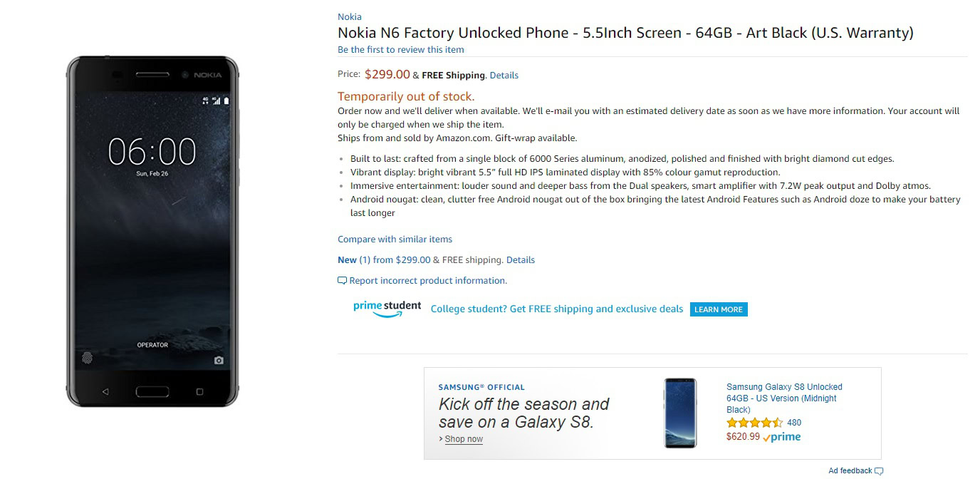980x484 pixels.
Task: Open 'Report incorrect product information' link
Action: point(427,281)
